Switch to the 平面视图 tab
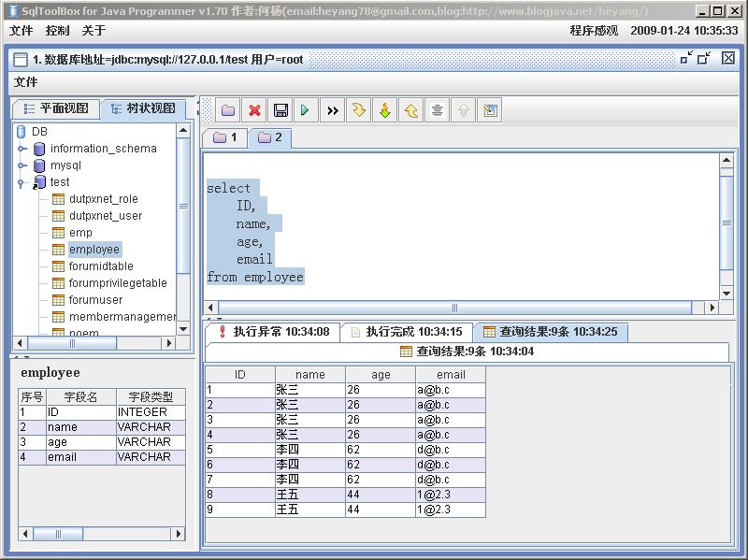 pyautogui.click(x=56, y=108)
